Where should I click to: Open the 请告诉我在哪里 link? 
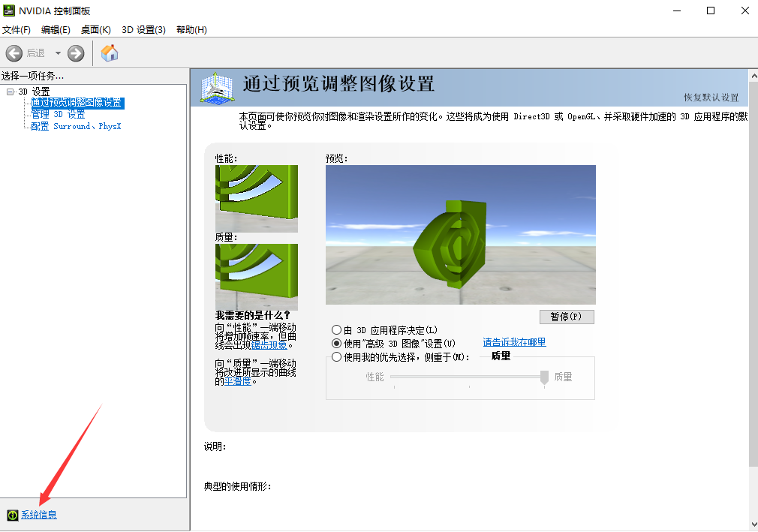tap(514, 342)
